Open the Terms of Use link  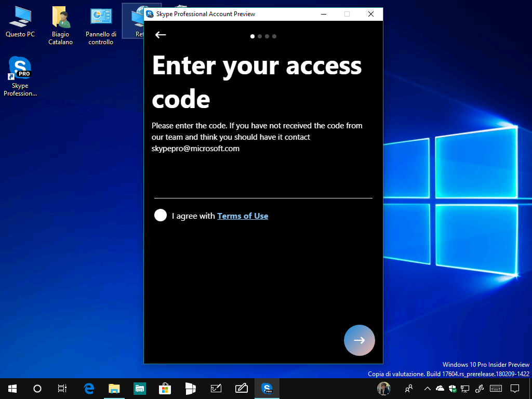tap(243, 216)
